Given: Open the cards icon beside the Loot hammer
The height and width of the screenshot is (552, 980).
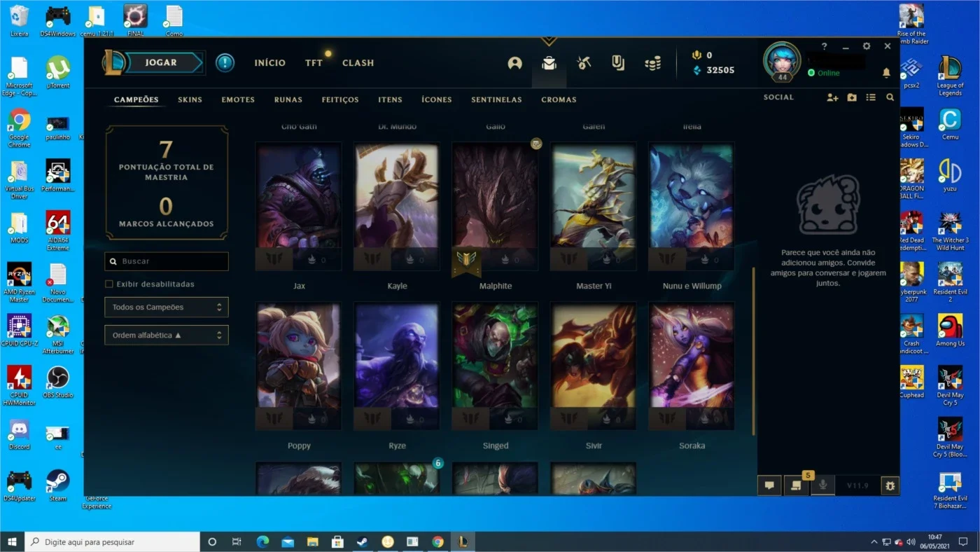Looking at the screenshot, I should click(617, 63).
